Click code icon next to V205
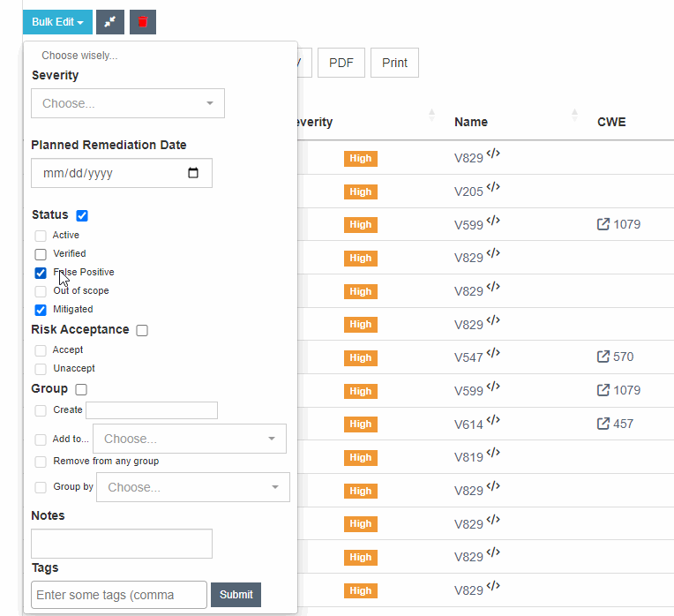Image resolution: width=674 pixels, height=616 pixels. pos(493,187)
